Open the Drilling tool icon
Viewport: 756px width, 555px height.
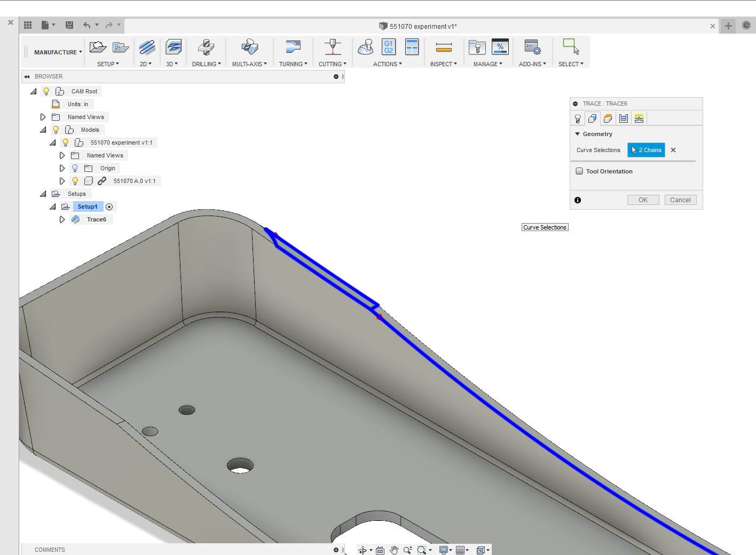206,47
